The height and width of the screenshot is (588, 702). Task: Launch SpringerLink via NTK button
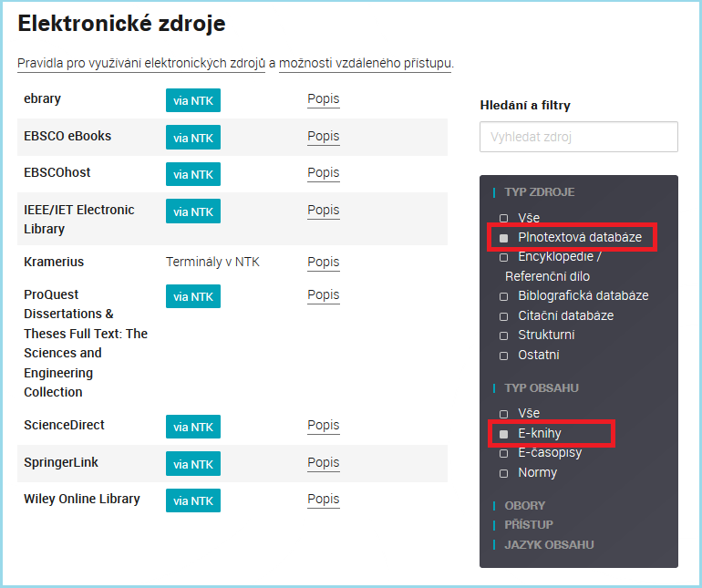coord(192,464)
